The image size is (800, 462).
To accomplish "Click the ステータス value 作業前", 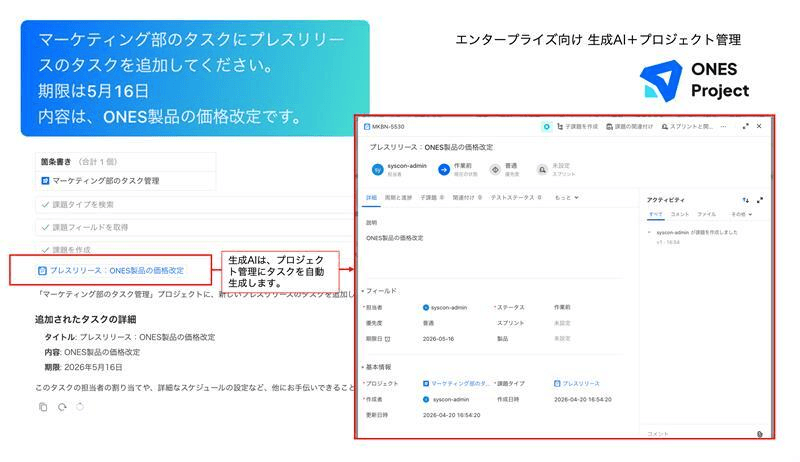I will [562, 307].
